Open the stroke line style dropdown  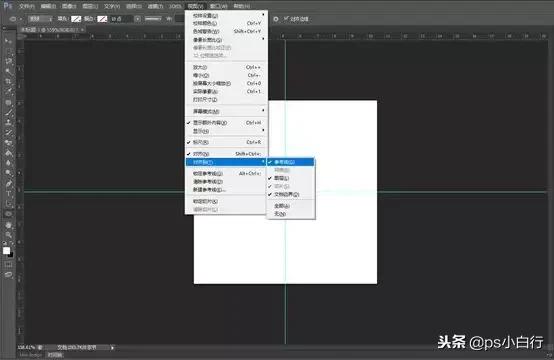pos(153,19)
